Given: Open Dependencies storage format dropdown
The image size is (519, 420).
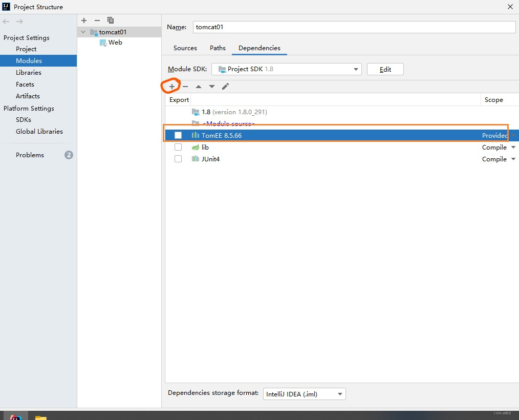Looking at the screenshot, I should (304, 394).
